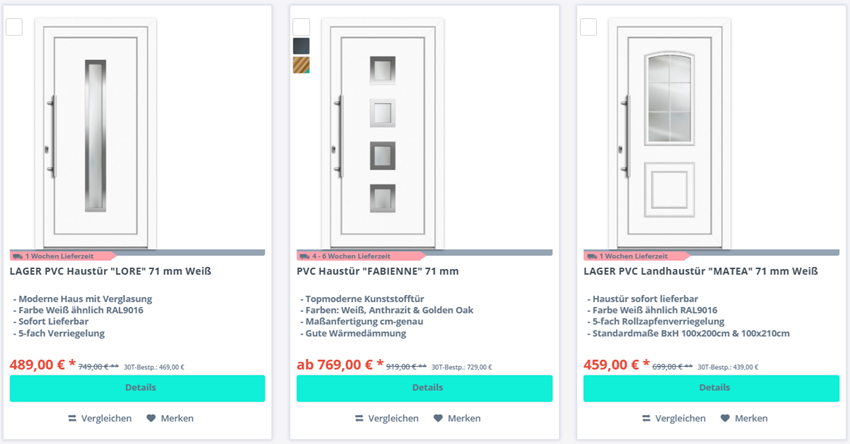Click compare icon under MATEA door

pyautogui.click(x=647, y=418)
